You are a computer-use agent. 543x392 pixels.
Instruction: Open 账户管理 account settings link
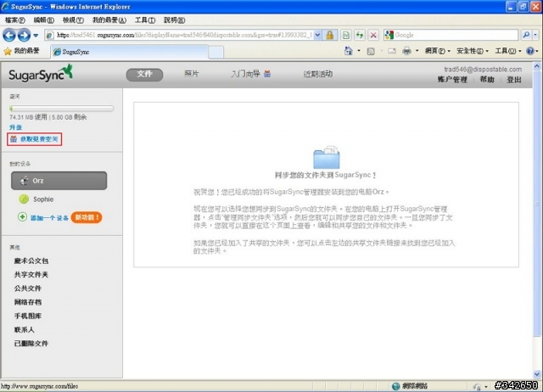click(x=452, y=80)
